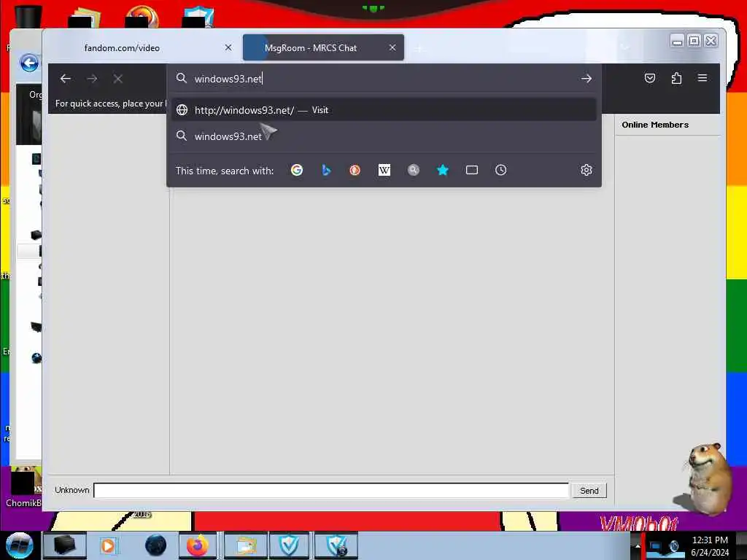Click the chat message input field
The height and width of the screenshot is (560, 747).
tap(331, 490)
